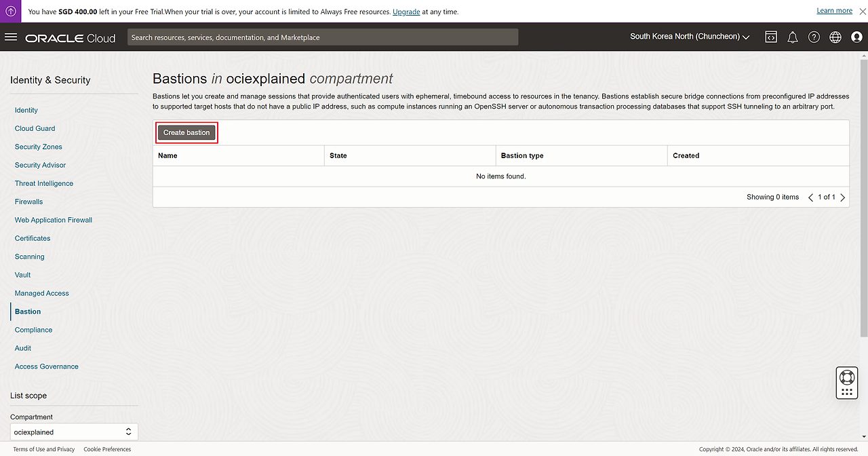The image size is (868, 456).
Task: Open the floating lifebuoy support widget
Action: coord(846,377)
